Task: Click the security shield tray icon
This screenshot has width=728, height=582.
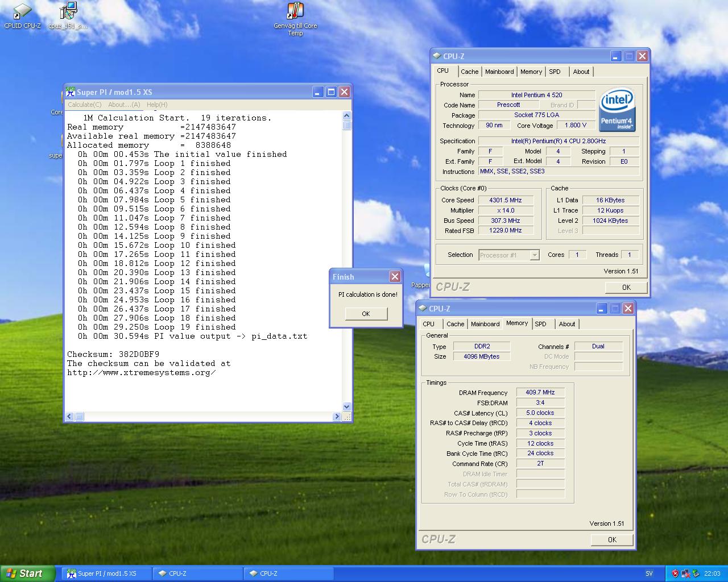Action: [x=675, y=573]
